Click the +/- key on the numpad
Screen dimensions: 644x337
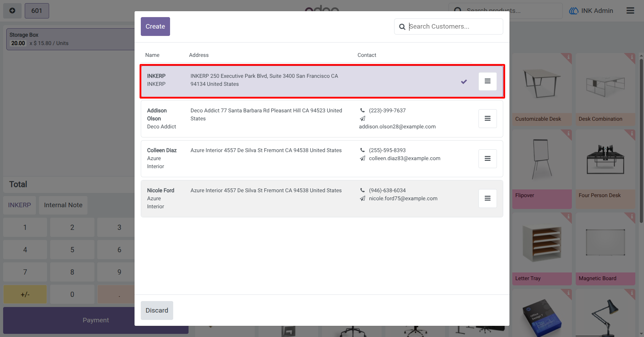pyautogui.click(x=25, y=294)
